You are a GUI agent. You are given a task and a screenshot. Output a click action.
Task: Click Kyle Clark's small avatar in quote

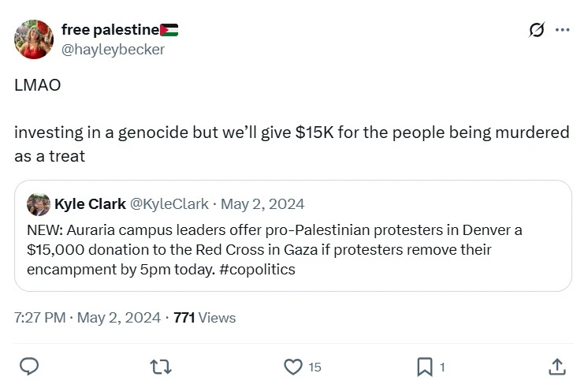click(x=38, y=204)
